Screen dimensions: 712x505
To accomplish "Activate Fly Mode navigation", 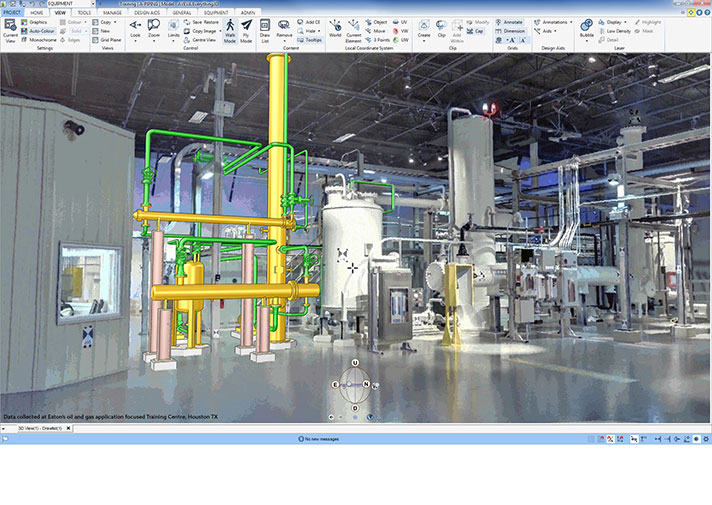I will pyautogui.click(x=246, y=28).
